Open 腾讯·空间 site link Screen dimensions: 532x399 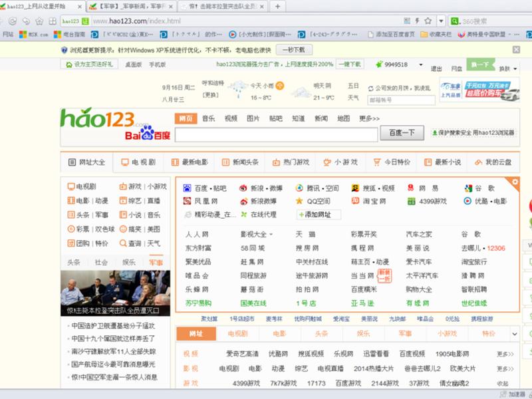317,188
